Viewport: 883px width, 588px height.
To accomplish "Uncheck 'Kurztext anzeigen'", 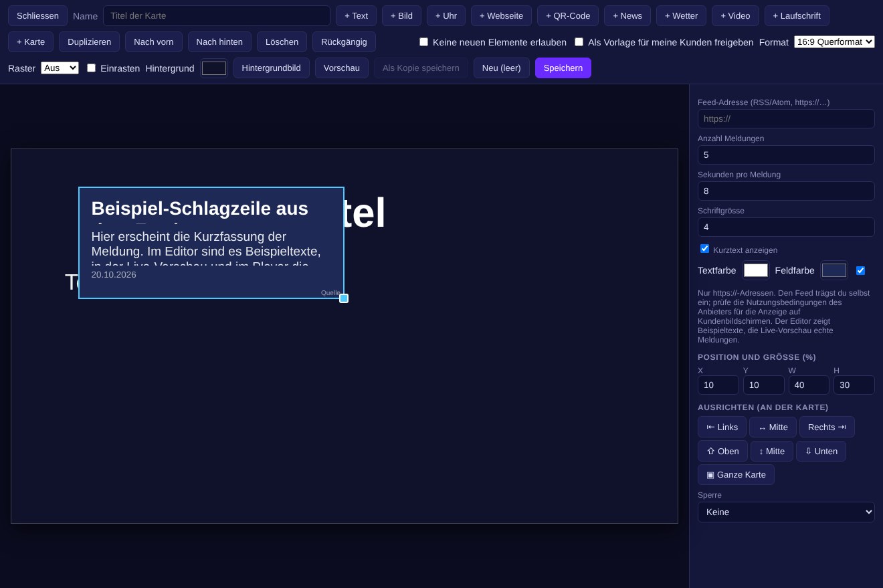I will point(704,249).
